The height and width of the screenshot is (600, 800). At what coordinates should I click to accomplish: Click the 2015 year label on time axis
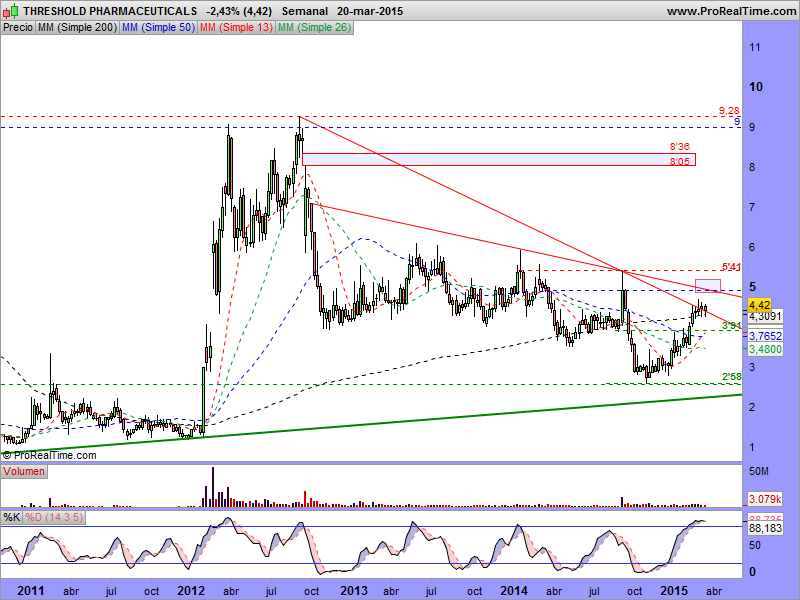[674, 591]
